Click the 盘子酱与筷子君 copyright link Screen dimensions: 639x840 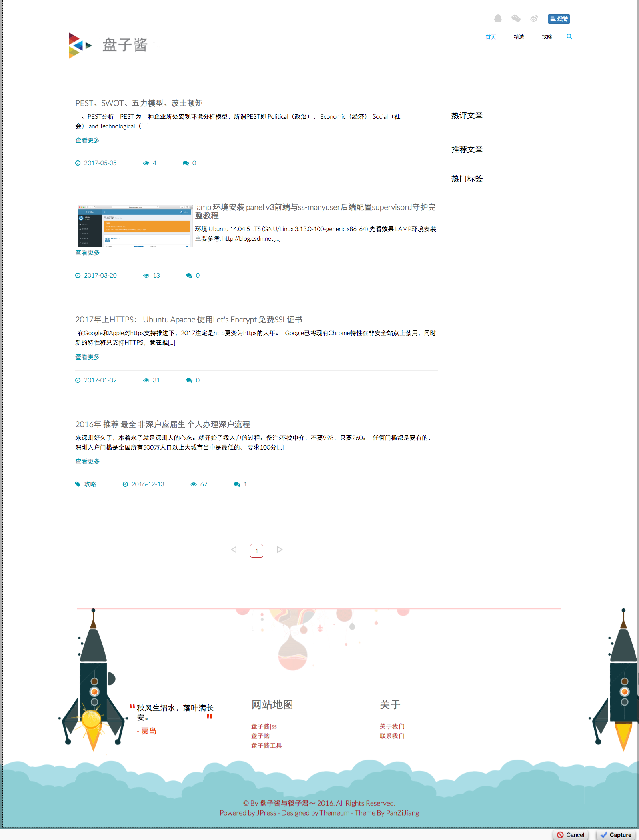click(288, 803)
